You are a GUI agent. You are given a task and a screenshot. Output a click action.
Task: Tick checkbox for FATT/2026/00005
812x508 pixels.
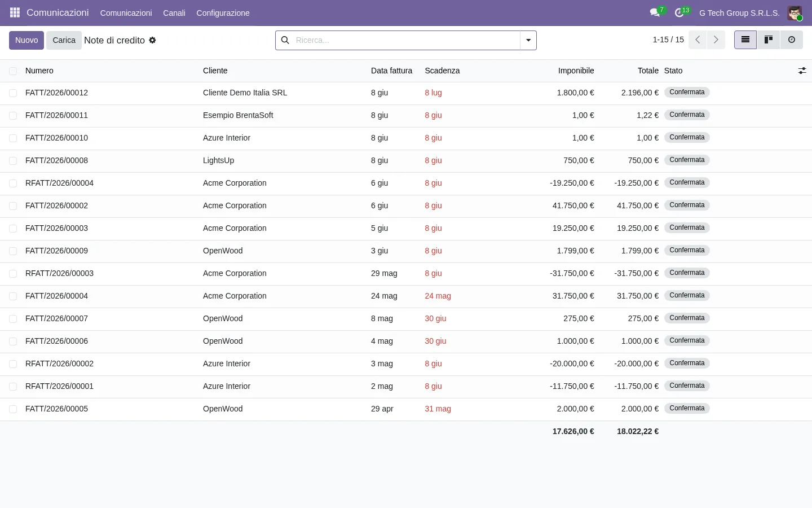tap(13, 409)
